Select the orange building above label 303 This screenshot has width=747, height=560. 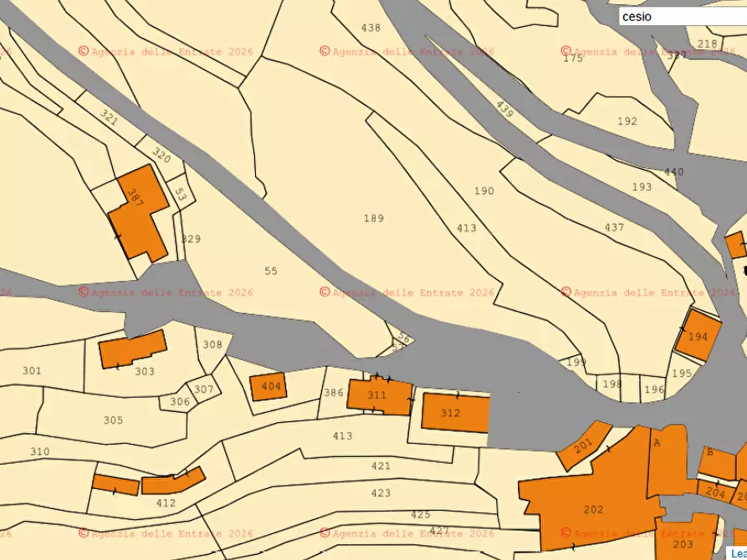coord(131,349)
